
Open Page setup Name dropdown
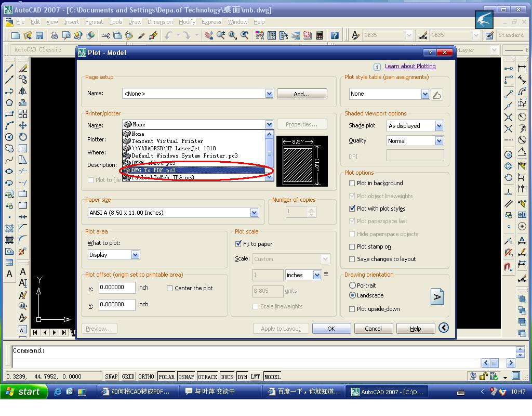[269, 94]
